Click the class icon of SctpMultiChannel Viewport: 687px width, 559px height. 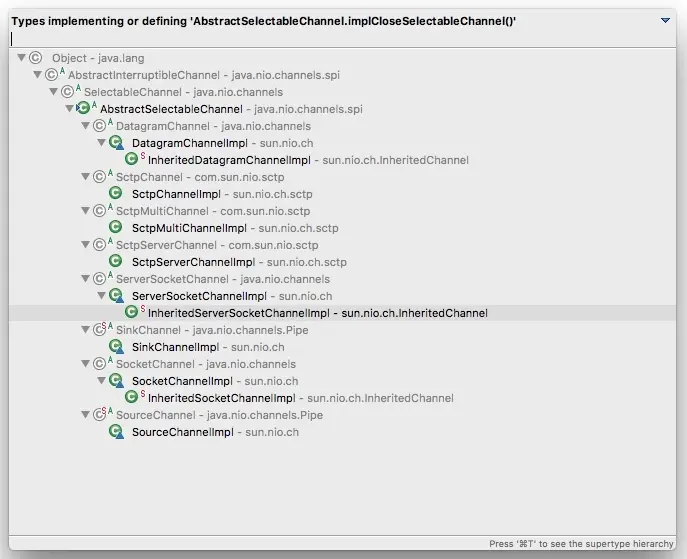(100, 211)
